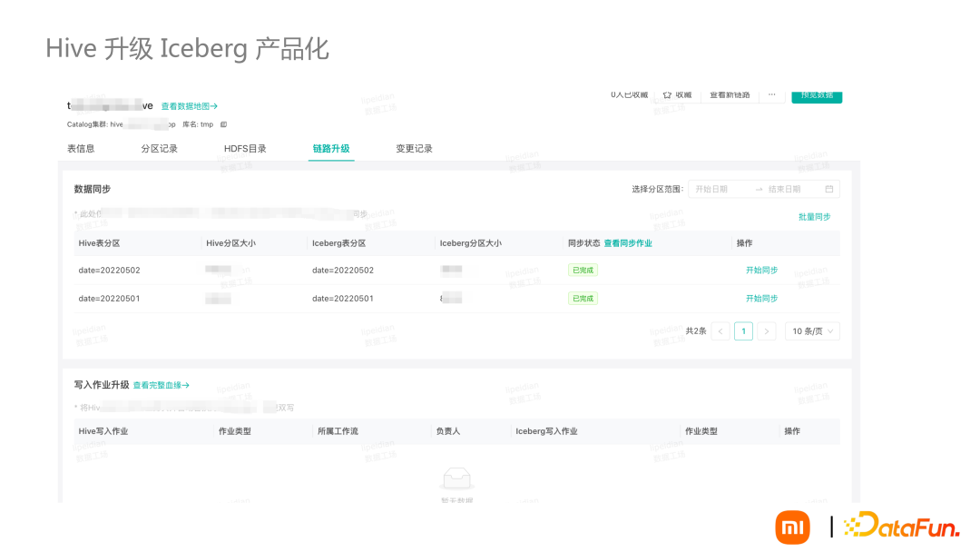Screen dimensions: 980x552
Task: Go to previous page arrow
Action: coord(720,331)
